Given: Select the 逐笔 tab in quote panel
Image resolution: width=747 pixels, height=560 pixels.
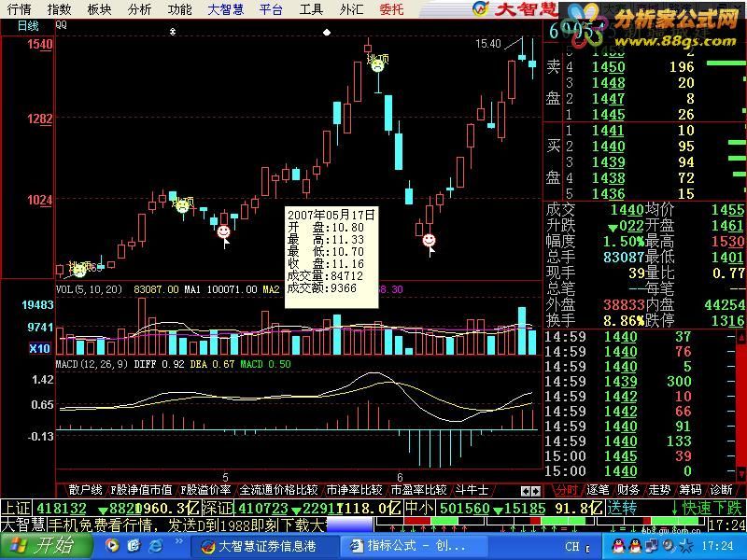Looking at the screenshot, I should pyautogui.click(x=598, y=490).
